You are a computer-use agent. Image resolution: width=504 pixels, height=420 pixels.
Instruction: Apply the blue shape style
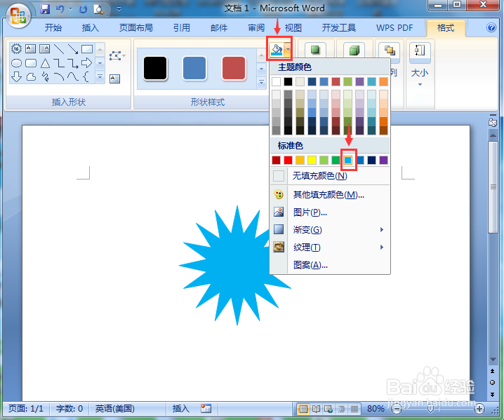pos(194,68)
